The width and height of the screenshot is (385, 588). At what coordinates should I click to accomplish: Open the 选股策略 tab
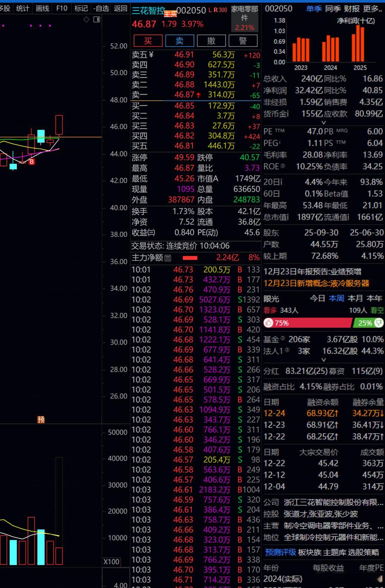pyautogui.click(x=364, y=552)
